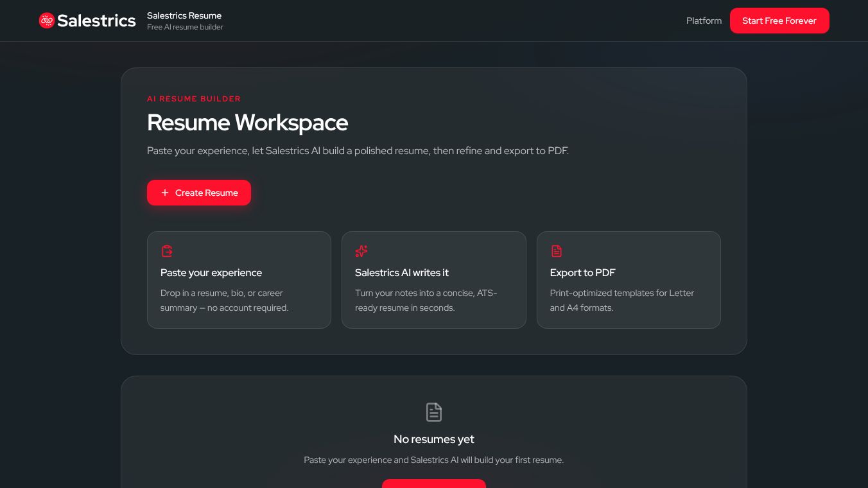Open the Platform link
Screen dimensions: 868x488
pyautogui.click(x=704, y=21)
